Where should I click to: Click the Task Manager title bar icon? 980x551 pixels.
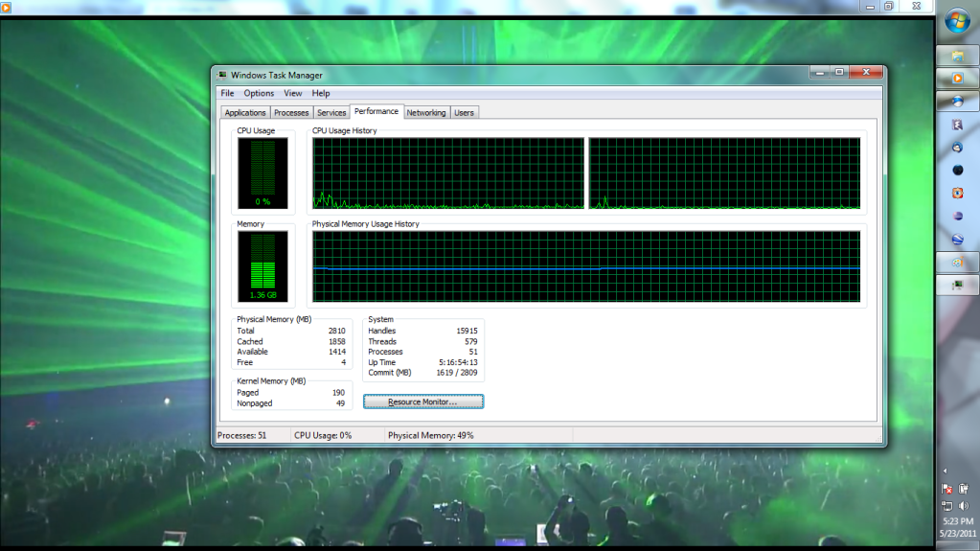coord(222,75)
